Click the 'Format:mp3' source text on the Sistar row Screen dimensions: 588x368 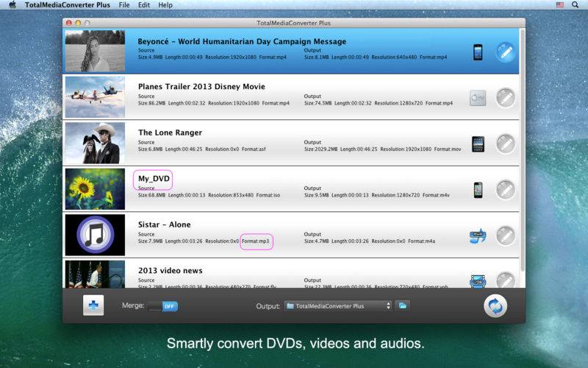click(x=255, y=241)
